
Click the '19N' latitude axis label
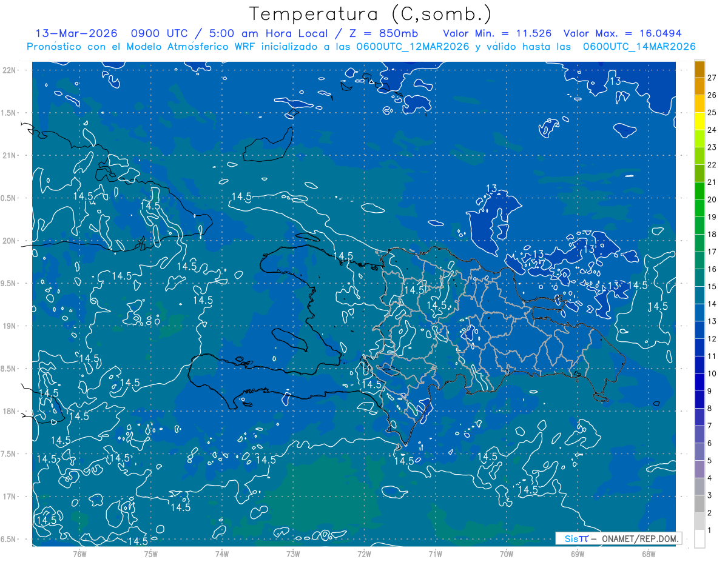click(x=10, y=326)
